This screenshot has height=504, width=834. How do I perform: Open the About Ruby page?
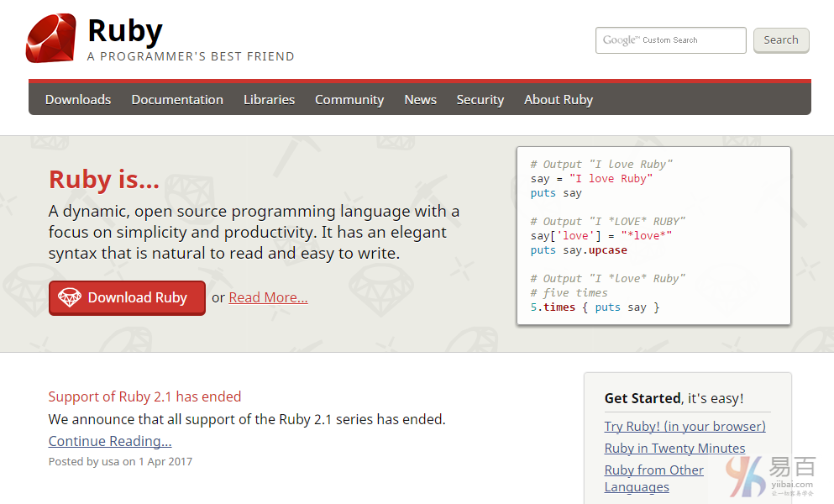[558, 99]
